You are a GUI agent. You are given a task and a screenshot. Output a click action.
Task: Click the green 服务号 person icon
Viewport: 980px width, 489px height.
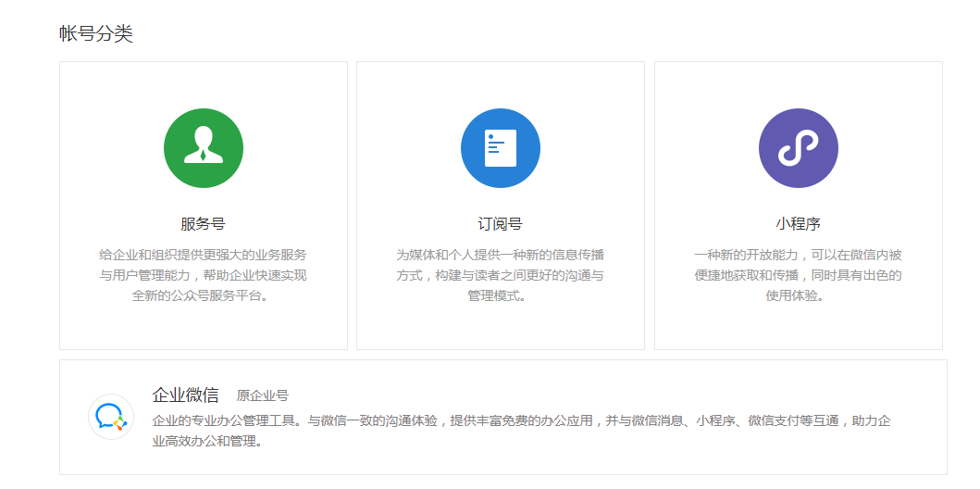pyautogui.click(x=203, y=148)
